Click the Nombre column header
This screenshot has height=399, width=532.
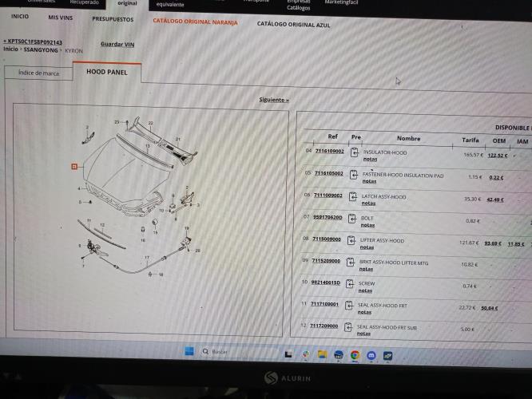(408, 138)
